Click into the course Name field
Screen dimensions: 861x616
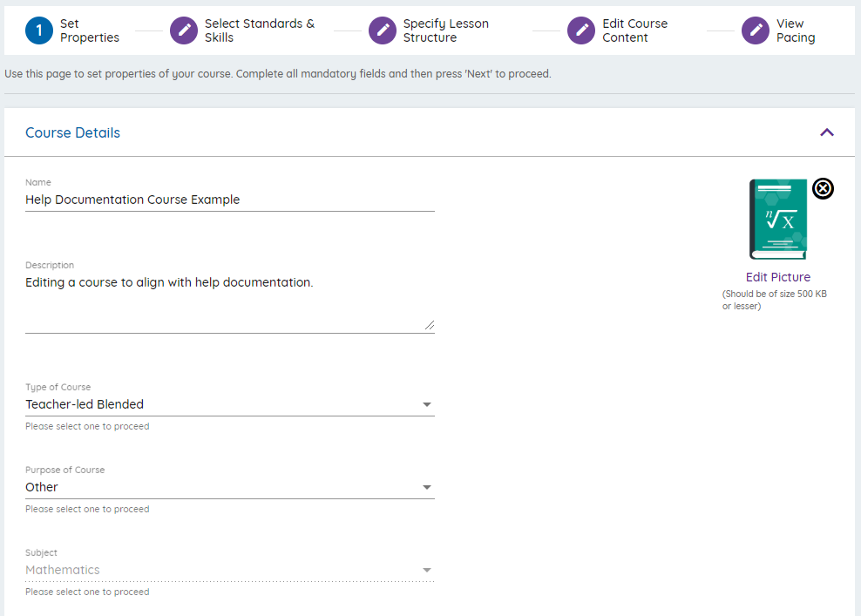229,200
